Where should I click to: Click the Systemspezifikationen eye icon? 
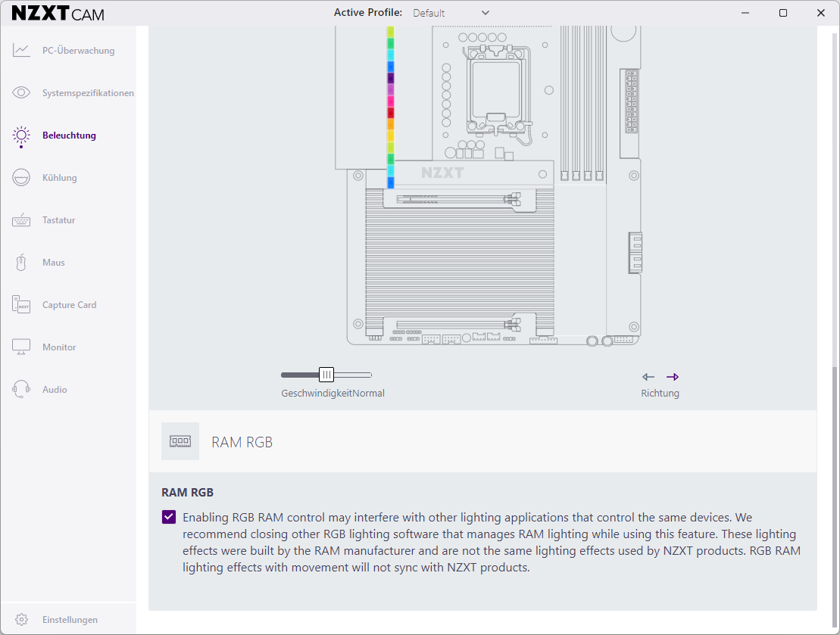21,93
